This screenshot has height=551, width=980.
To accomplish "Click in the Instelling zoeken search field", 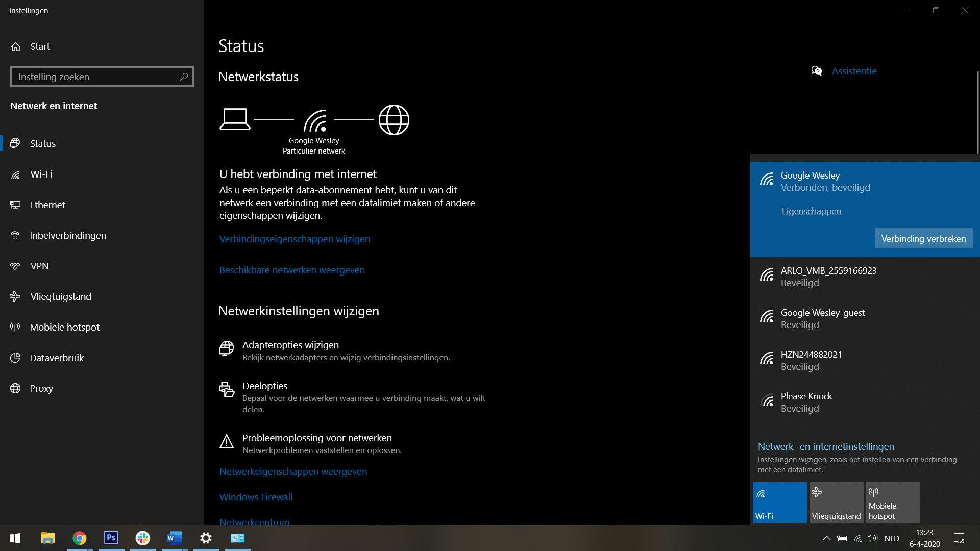I will (97, 77).
